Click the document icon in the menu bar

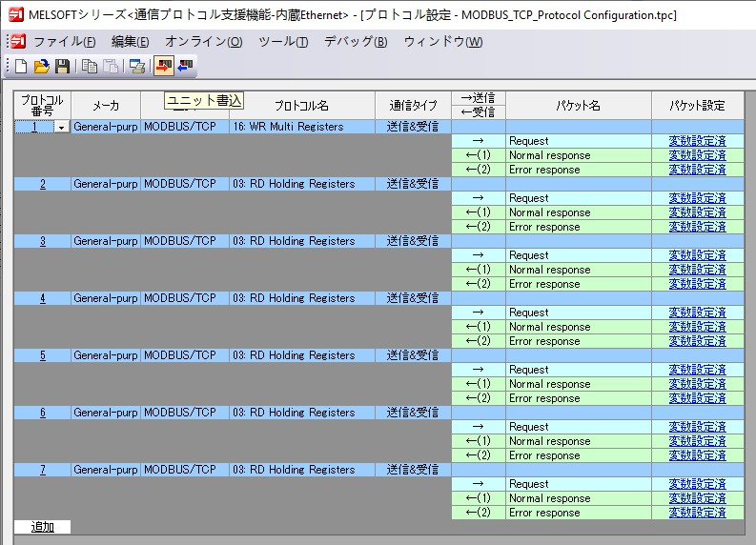click(x=18, y=41)
